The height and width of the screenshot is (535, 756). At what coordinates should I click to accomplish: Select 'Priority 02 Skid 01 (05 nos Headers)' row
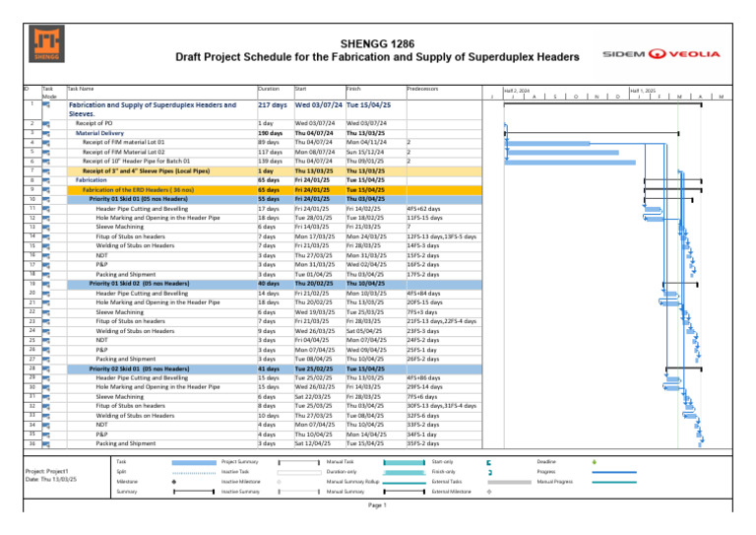tap(274, 369)
